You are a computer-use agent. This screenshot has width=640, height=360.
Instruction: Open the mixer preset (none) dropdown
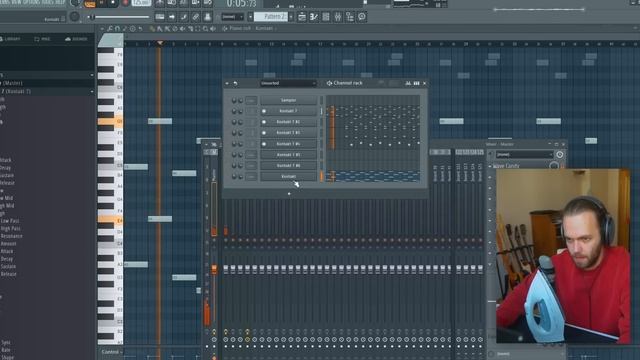click(524, 155)
